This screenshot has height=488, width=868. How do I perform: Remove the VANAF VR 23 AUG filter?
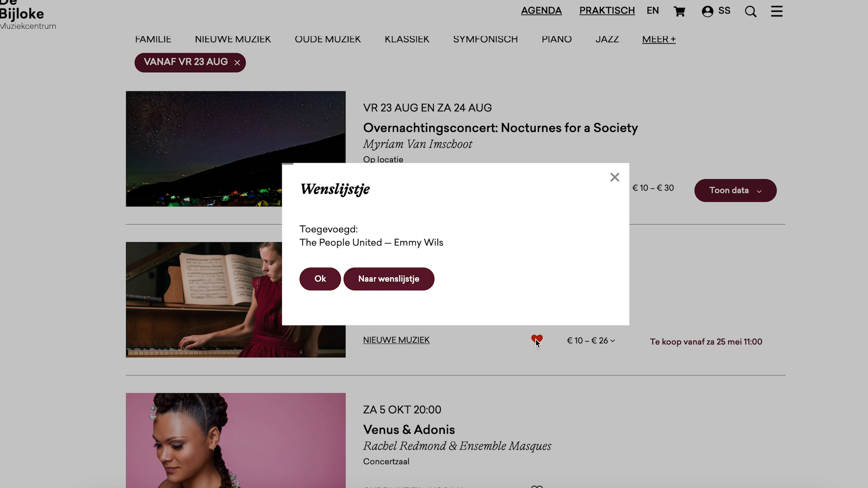(237, 63)
